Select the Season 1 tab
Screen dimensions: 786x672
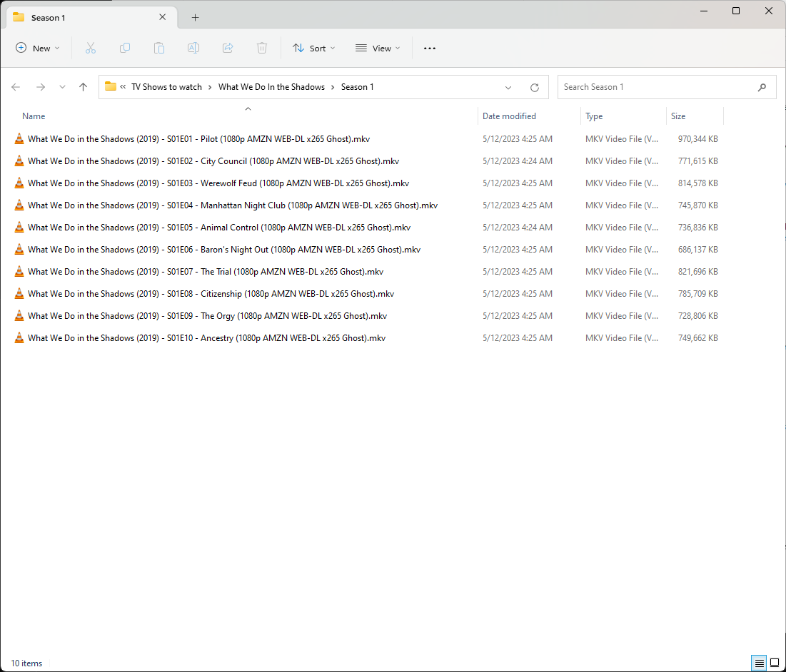[91, 18]
